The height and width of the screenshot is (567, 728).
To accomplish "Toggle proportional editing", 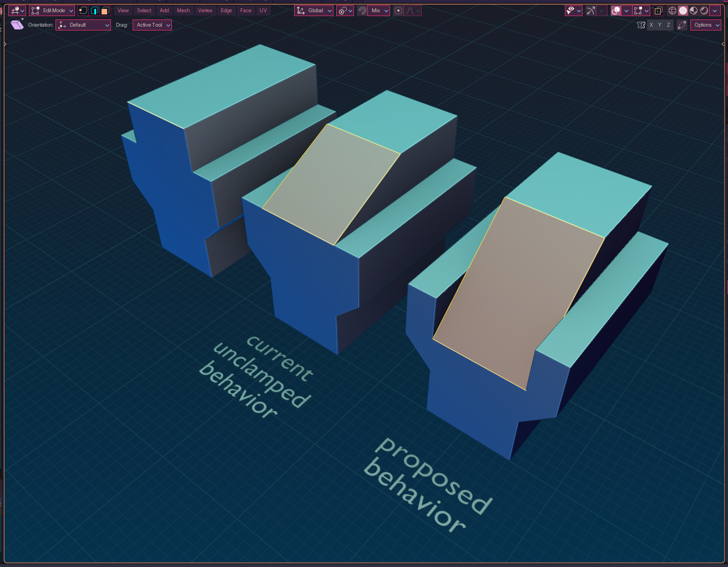I will pyautogui.click(x=398, y=11).
